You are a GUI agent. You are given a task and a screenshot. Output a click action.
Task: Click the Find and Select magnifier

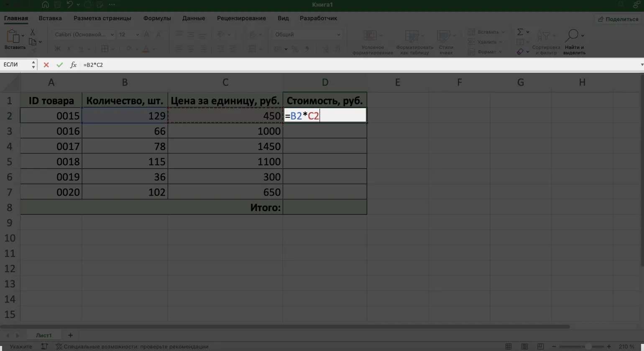[572, 35]
